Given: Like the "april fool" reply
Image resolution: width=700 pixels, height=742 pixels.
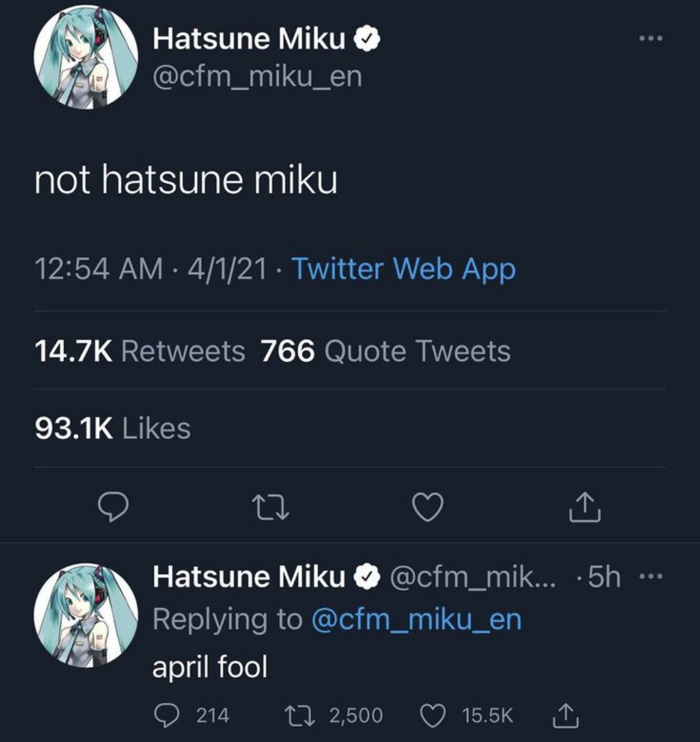Looking at the screenshot, I should click(432, 714).
